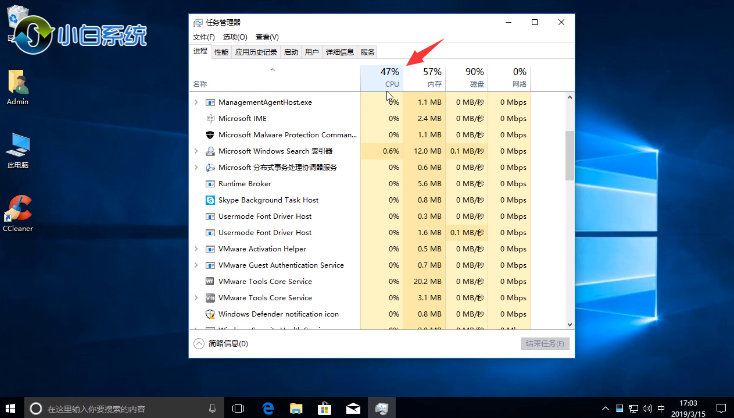Click the 12.0 MB memory cell

(x=424, y=151)
